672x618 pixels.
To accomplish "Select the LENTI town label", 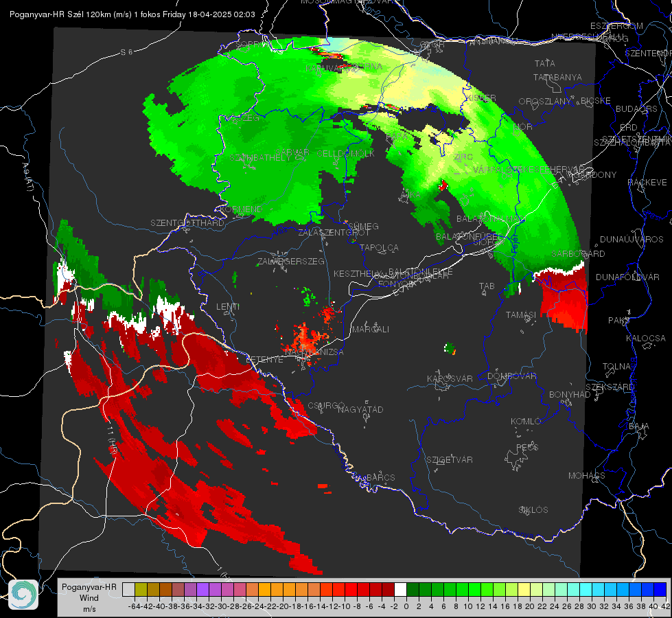I will 228,307.
